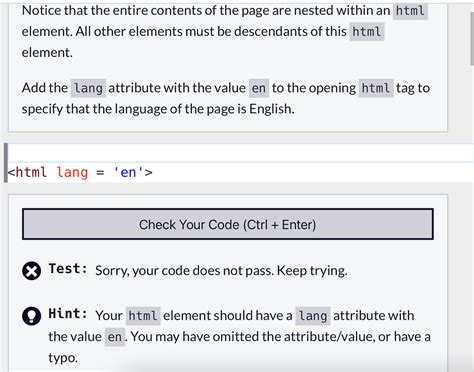
Task: Click the failed test X icon
Action: coord(32,270)
